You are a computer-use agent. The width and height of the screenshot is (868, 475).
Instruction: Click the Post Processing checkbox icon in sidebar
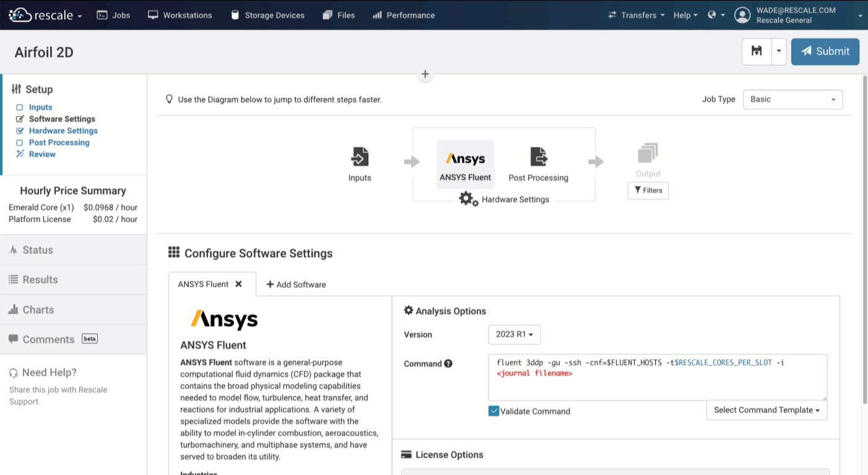pyautogui.click(x=20, y=142)
